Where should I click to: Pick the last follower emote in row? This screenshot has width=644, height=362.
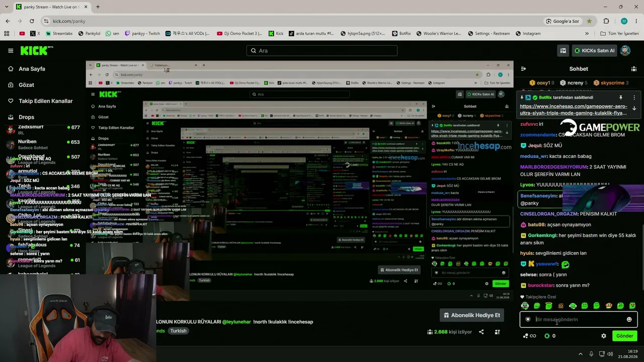pyautogui.click(x=632, y=306)
